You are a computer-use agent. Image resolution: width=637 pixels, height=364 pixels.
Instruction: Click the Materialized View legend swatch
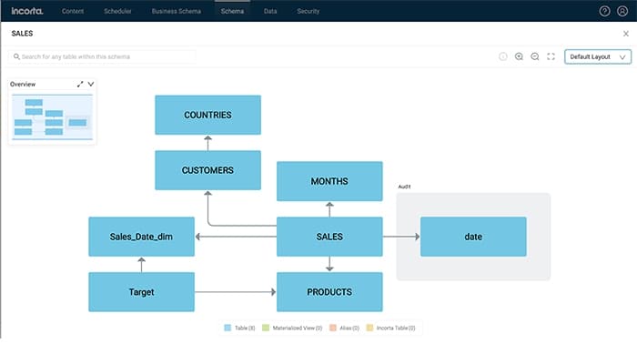pyautogui.click(x=266, y=328)
